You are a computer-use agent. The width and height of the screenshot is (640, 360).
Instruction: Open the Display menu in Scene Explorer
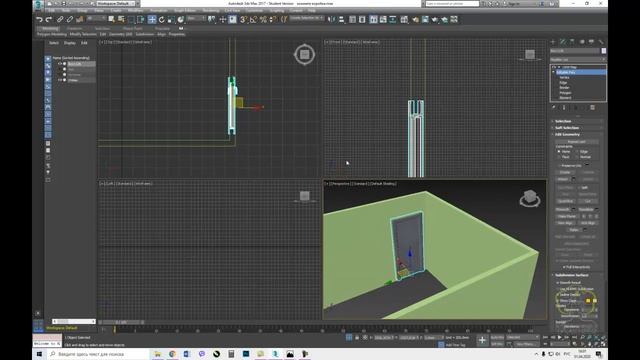tap(69, 43)
